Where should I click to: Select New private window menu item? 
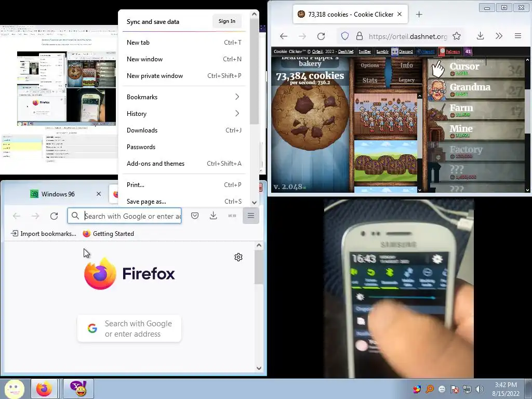184,76
